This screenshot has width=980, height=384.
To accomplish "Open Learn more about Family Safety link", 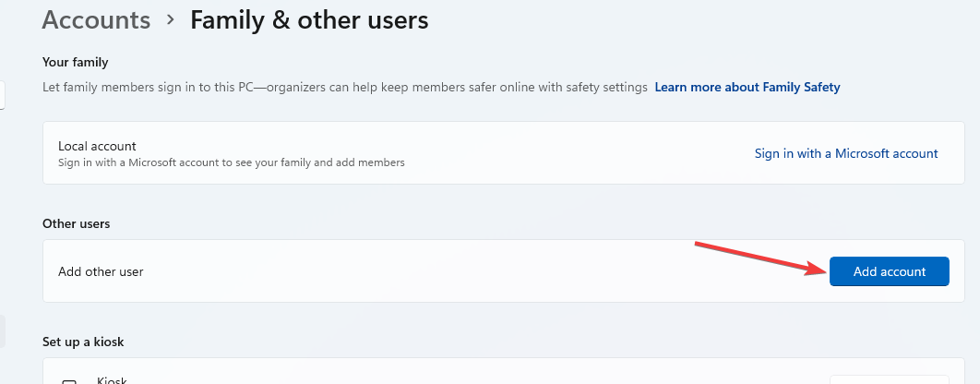I will pos(747,88).
